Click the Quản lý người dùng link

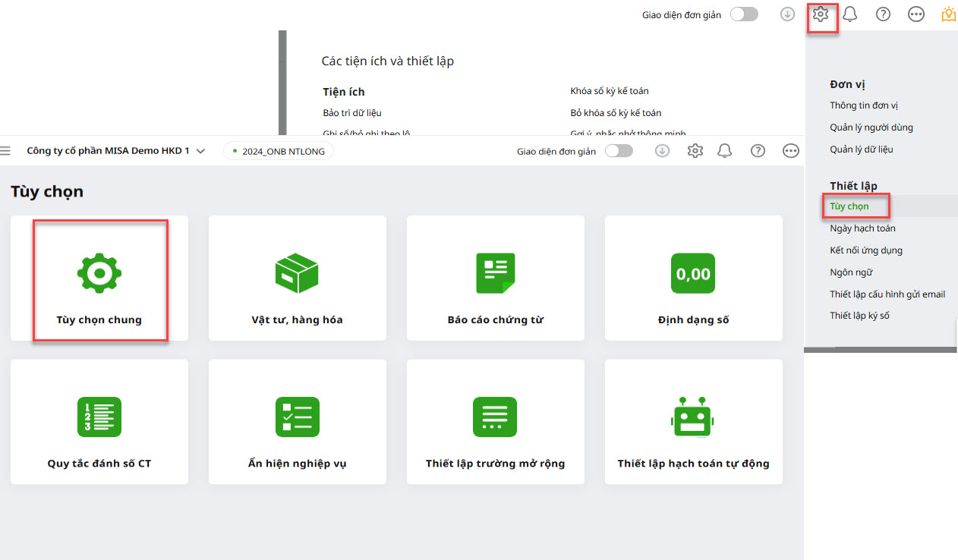click(x=871, y=127)
